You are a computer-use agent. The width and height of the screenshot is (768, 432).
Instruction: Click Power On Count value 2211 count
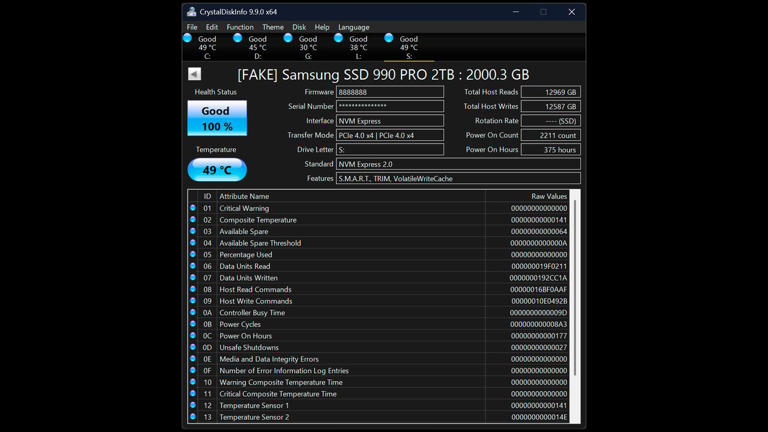point(551,135)
